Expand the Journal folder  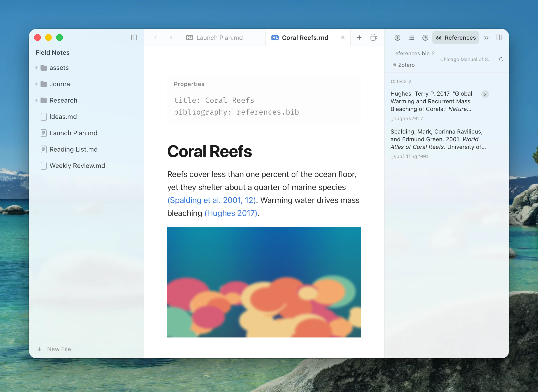(x=37, y=84)
